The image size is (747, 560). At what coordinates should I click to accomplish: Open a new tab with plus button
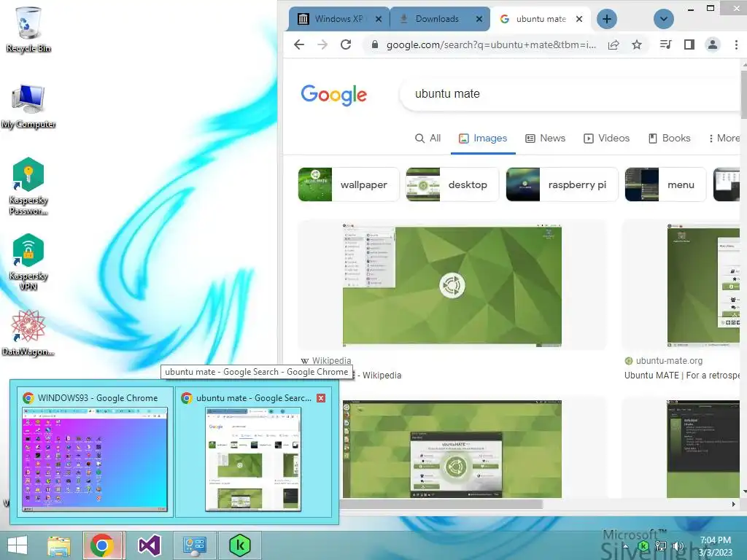(606, 19)
